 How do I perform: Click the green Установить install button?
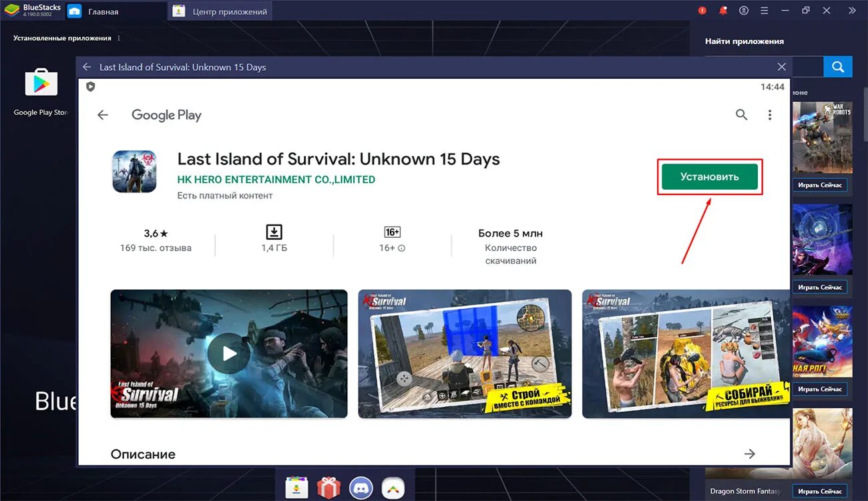710,177
